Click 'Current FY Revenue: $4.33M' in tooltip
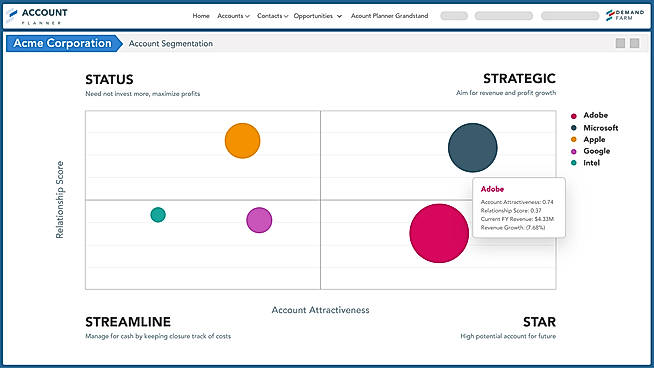Viewport: 654px width, 368px height. click(517, 219)
